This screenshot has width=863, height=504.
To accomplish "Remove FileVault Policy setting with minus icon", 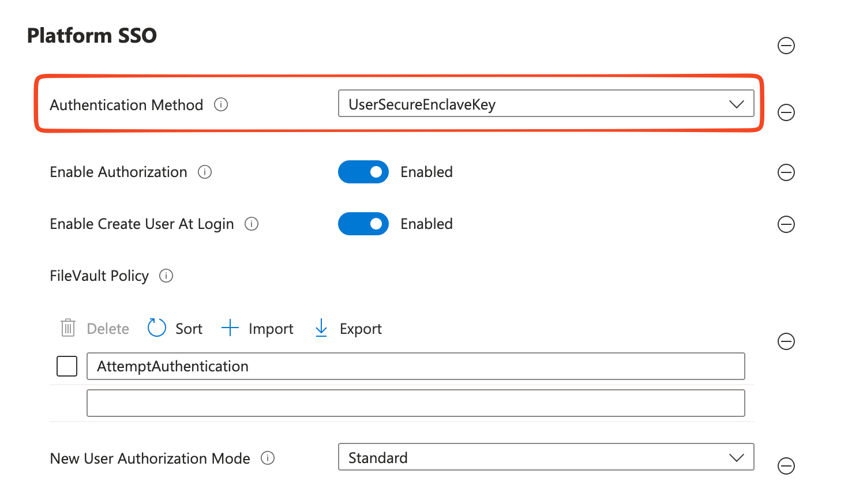I will coord(786,341).
